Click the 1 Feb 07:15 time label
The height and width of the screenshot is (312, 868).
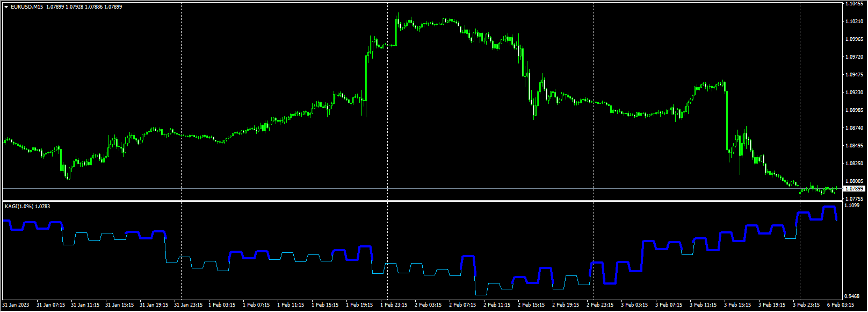(256, 305)
